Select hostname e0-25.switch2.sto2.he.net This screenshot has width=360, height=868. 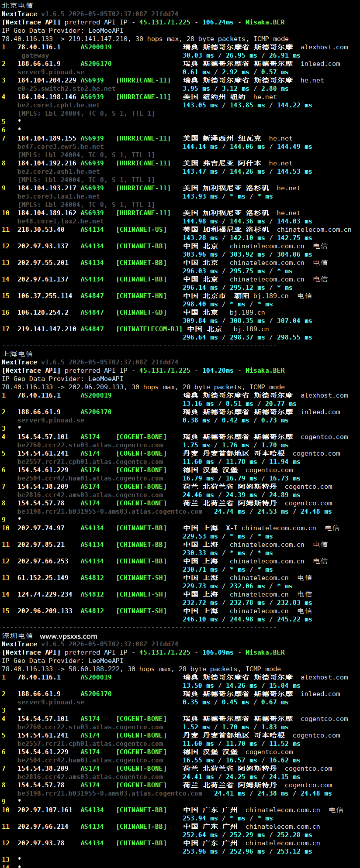tap(66, 89)
